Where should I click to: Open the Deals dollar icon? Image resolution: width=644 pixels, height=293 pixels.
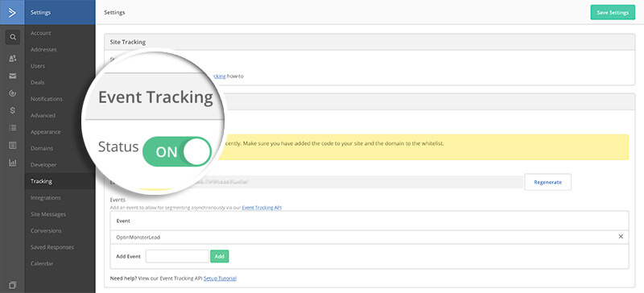point(13,110)
